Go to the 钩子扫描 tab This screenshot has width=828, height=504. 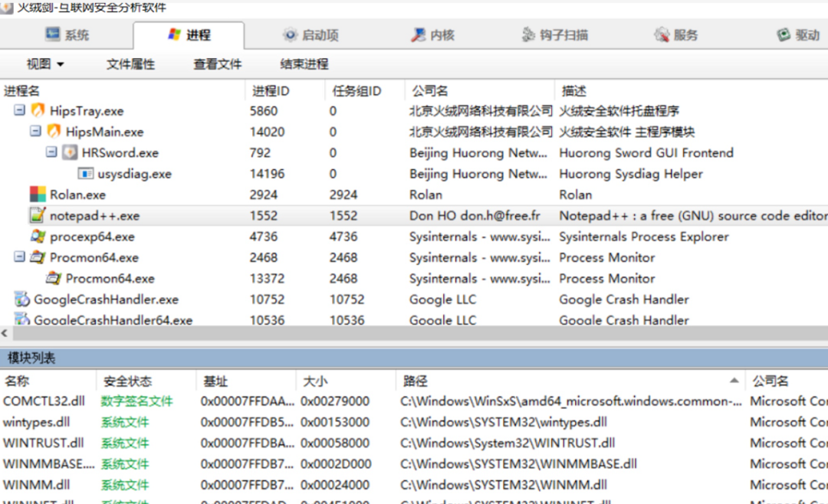tap(554, 35)
